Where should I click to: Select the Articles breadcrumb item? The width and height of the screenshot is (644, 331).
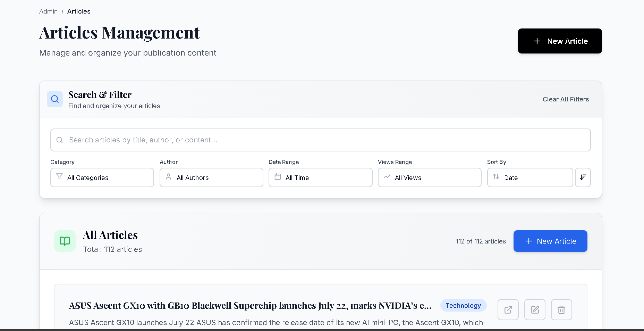click(x=79, y=11)
